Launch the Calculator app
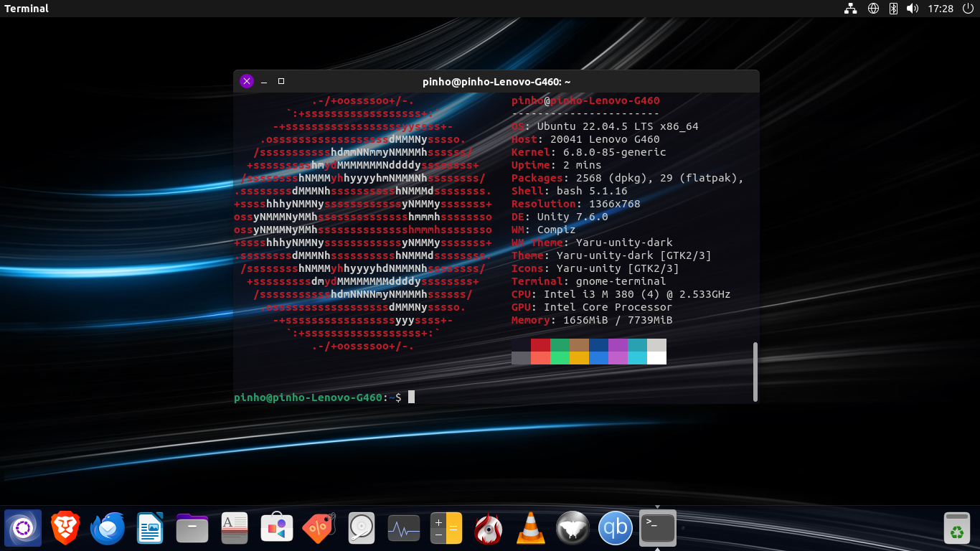Screen dimensions: 980x551 click(x=446, y=529)
